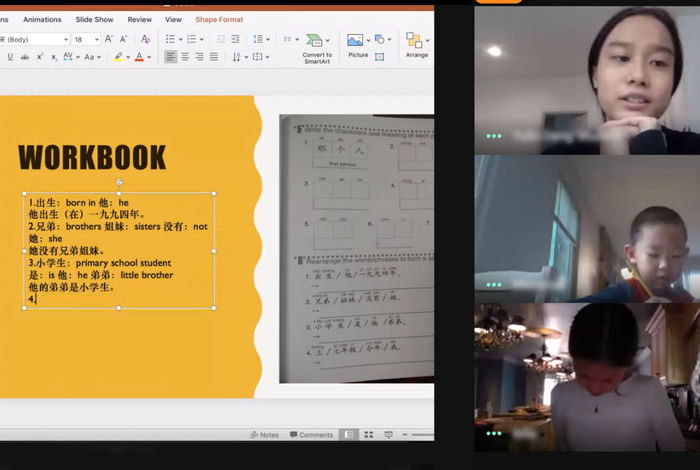Decrease font size with the small A button

click(x=124, y=39)
